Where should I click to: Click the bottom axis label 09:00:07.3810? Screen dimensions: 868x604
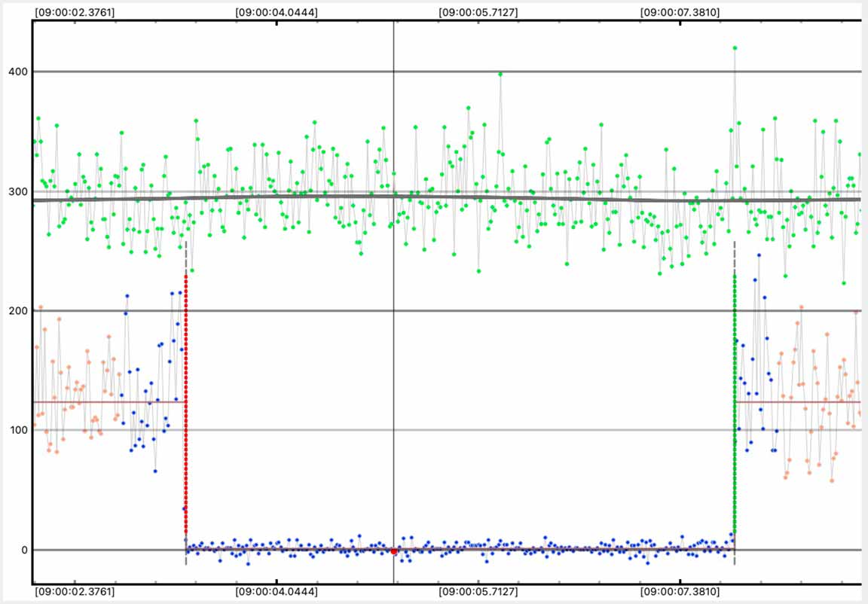tap(680, 592)
